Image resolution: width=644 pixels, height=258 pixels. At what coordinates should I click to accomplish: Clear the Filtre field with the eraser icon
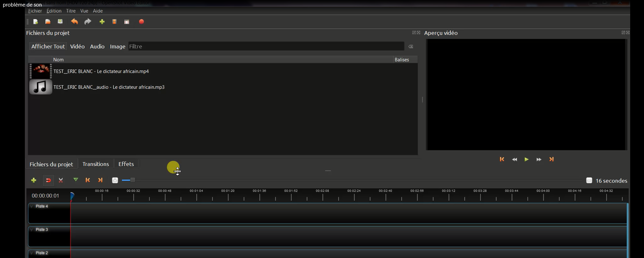[411, 47]
